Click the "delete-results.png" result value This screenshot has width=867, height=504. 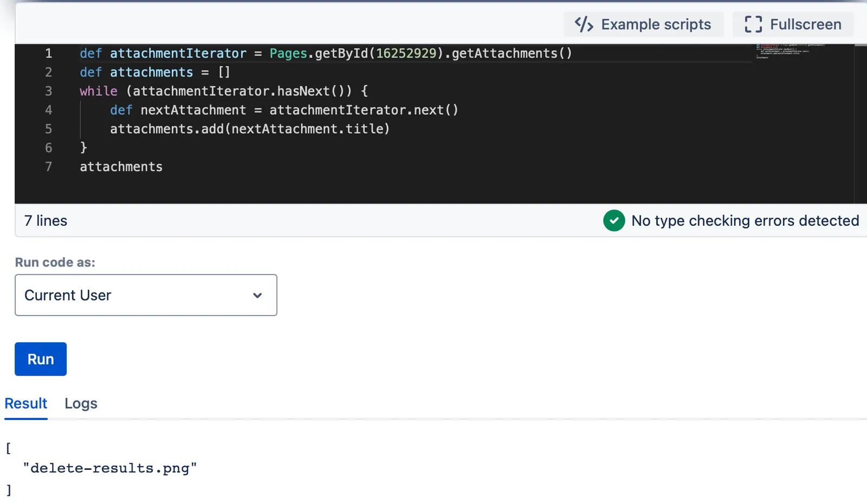[110, 468]
